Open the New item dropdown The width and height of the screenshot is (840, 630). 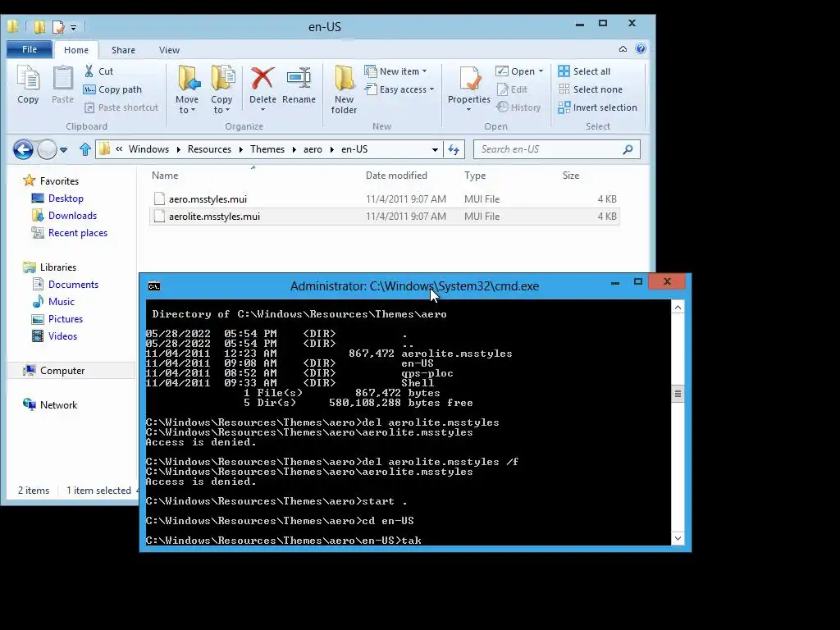[x=396, y=71]
